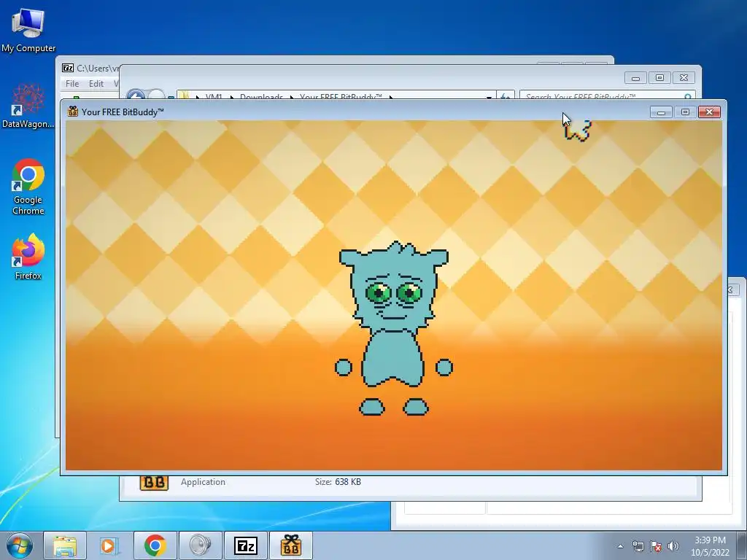
Task: Open the 7-Zip File menu
Action: 72,83
